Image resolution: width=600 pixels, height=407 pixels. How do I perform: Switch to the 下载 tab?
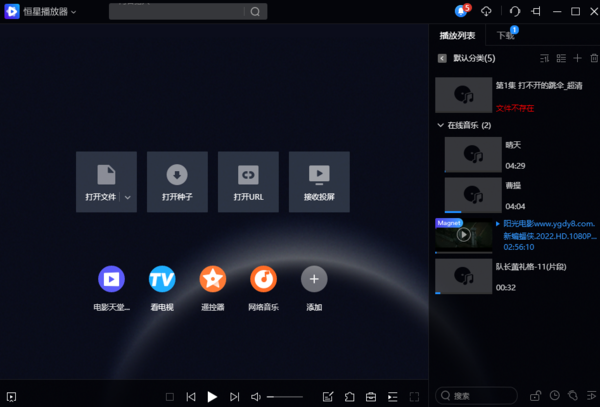[x=506, y=36]
